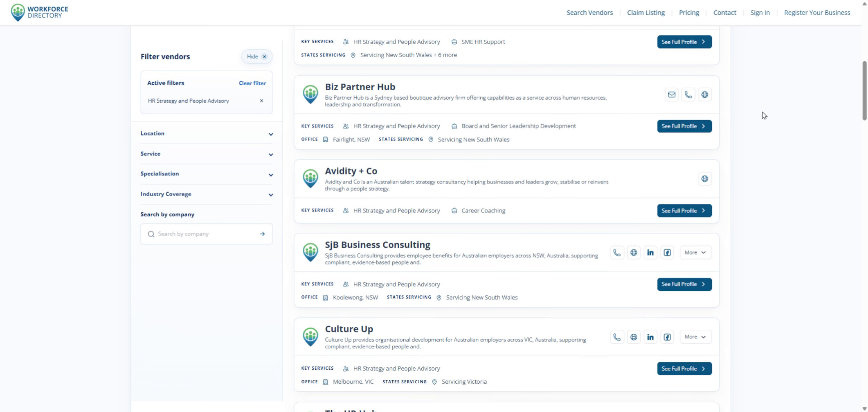Focus the Search by company field

pos(207,234)
